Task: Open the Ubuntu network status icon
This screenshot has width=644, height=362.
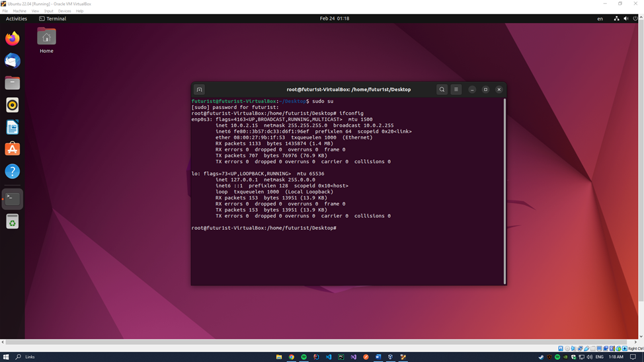Action: pos(616,18)
